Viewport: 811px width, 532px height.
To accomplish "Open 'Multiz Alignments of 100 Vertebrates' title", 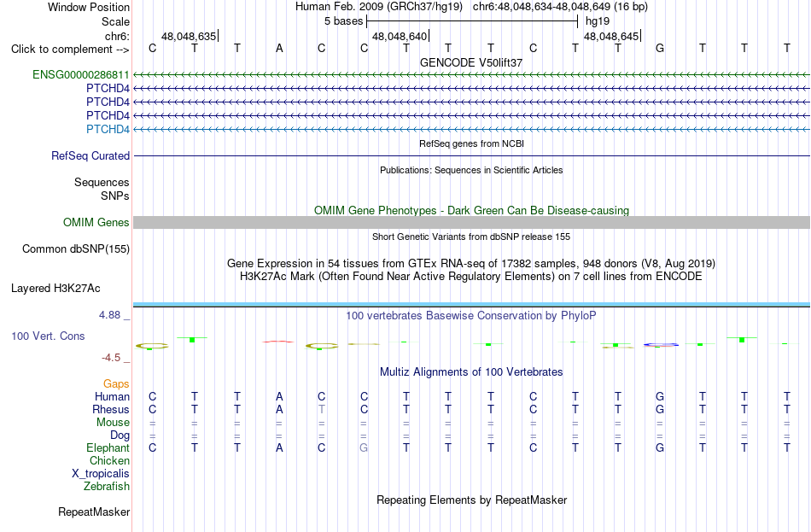I will tap(471, 372).
